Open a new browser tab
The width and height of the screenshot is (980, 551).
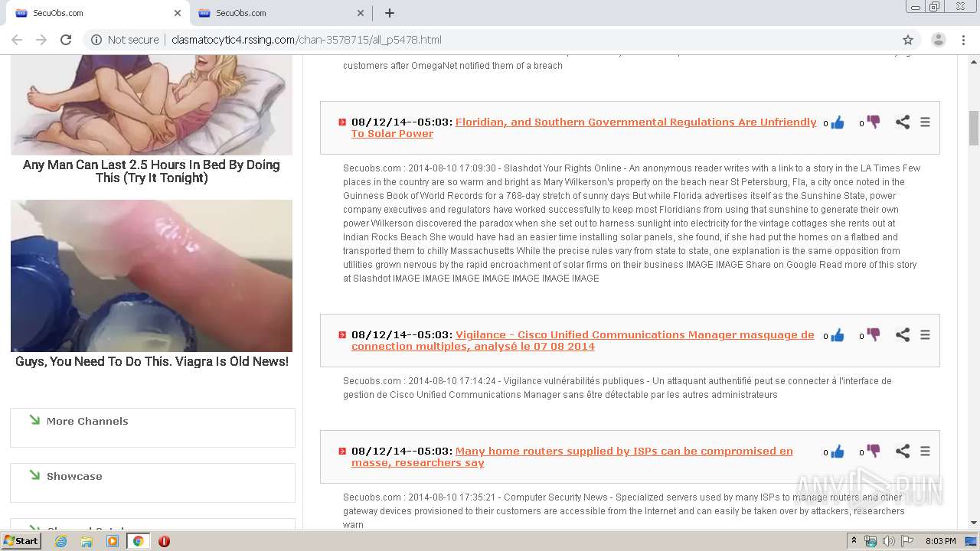390,13
